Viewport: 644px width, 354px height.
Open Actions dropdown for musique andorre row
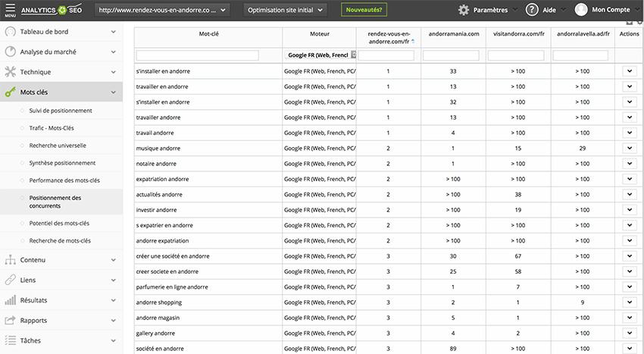(629, 148)
